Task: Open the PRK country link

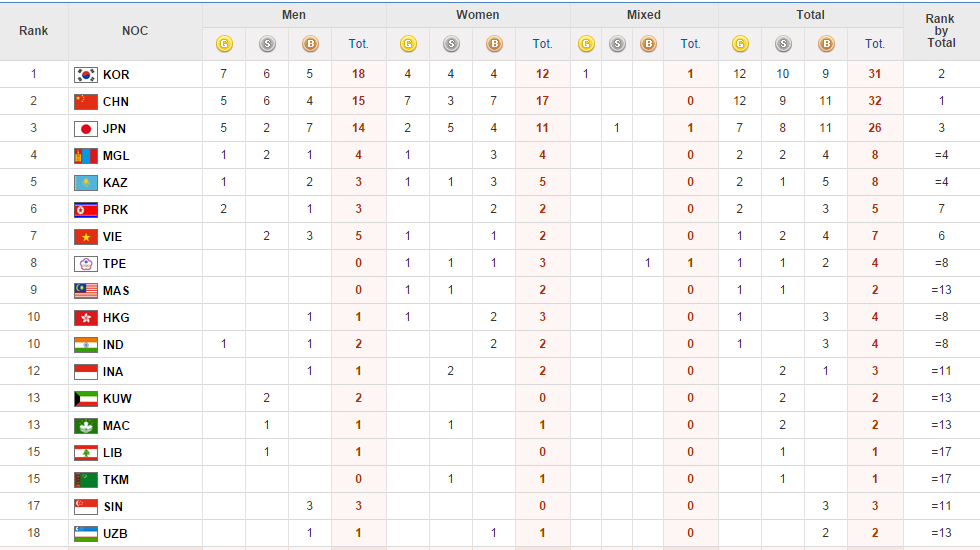Action: coord(116,210)
